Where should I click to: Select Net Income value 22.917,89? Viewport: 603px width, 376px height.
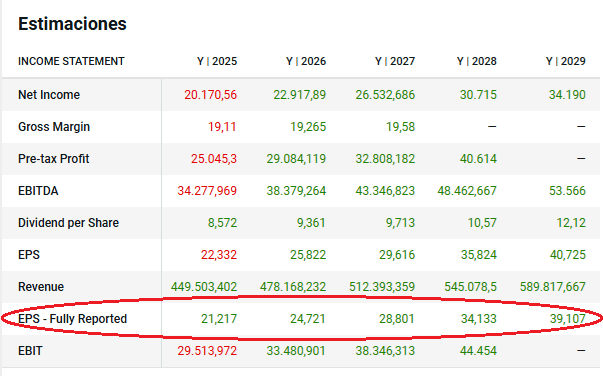[300, 95]
